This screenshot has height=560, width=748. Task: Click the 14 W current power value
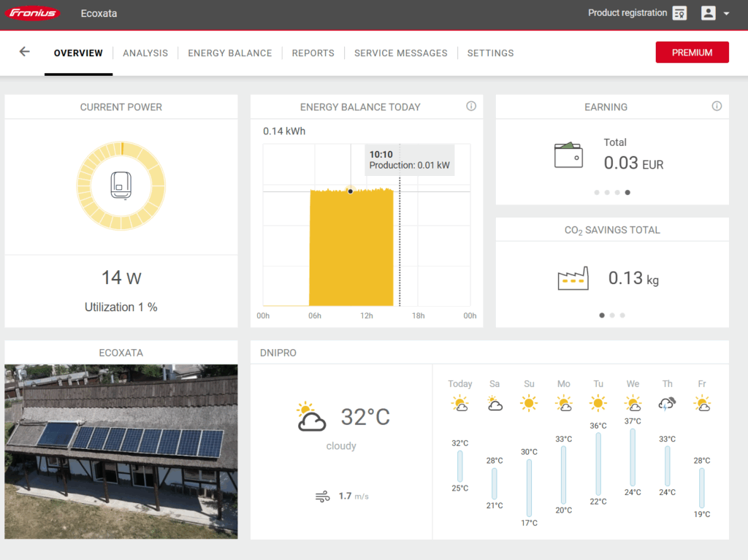pos(121,277)
